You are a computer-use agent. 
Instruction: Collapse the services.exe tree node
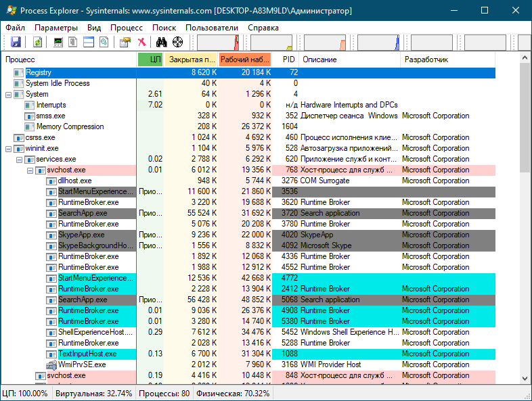20,160
